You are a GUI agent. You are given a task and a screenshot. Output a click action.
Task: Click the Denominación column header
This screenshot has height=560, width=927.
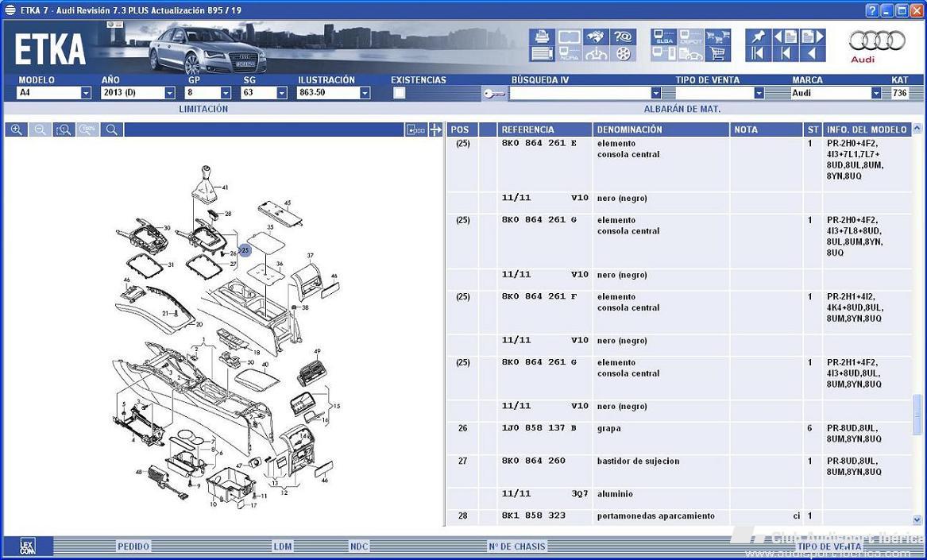tap(661, 129)
